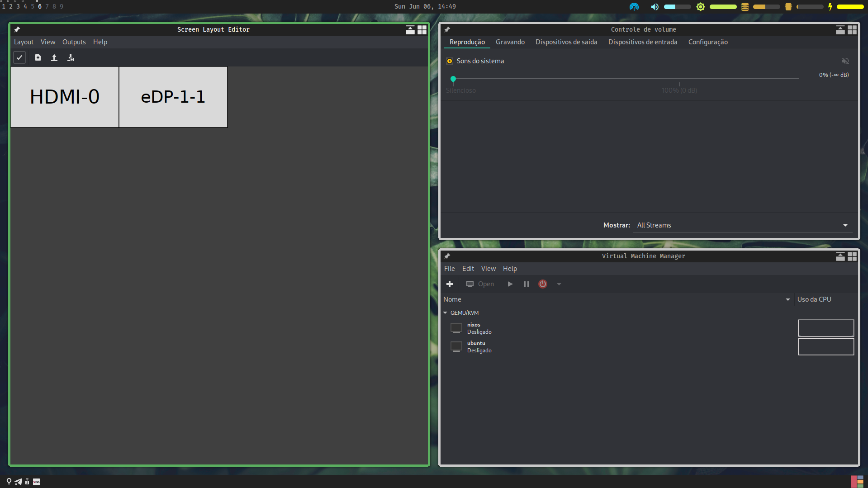The height and width of the screenshot is (488, 868).
Task: Pause the virtual machine
Action: (526, 284)
